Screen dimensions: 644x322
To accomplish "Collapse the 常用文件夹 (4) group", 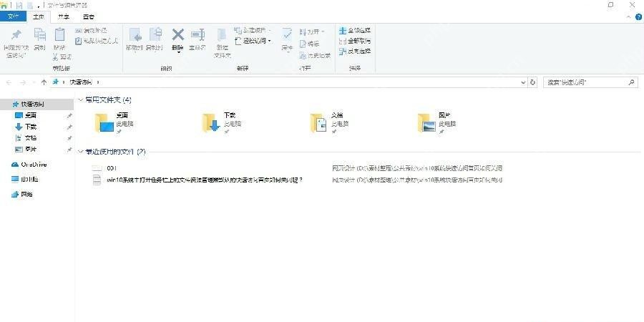I will (x=80, y=99).
